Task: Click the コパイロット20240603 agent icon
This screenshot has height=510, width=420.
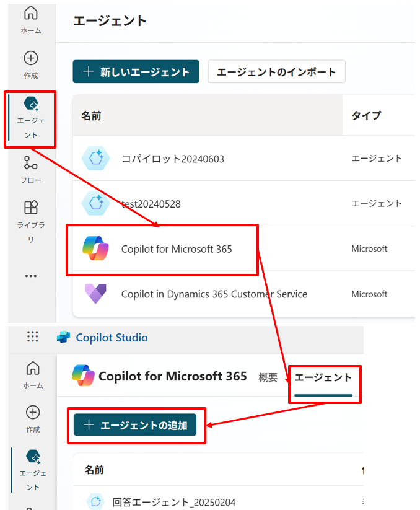Action: pos(95,159)
